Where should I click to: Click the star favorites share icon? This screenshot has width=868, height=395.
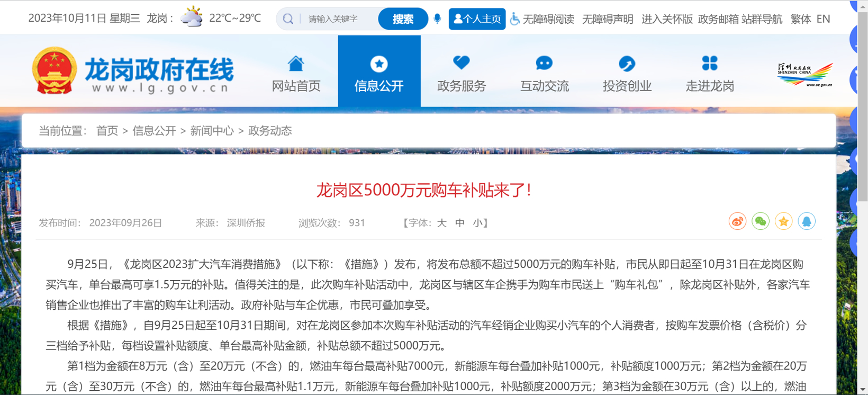pyautogui.click(x=784, y=221)
